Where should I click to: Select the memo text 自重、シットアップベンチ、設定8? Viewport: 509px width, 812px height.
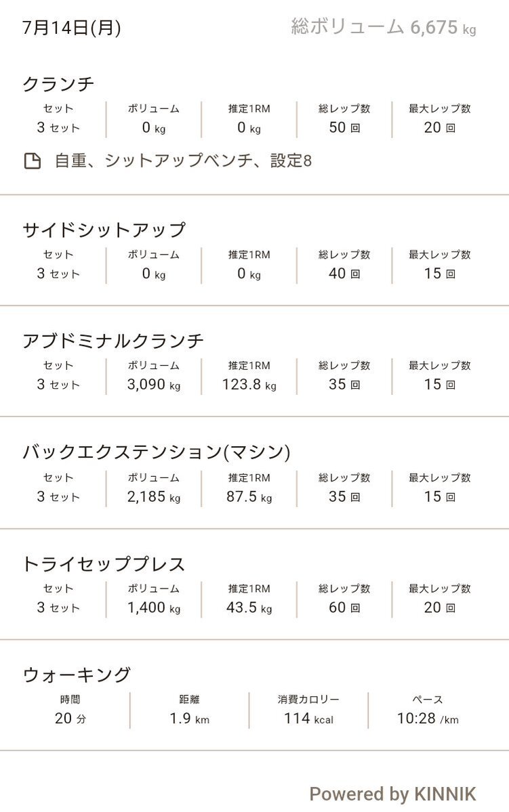[183, 161]
